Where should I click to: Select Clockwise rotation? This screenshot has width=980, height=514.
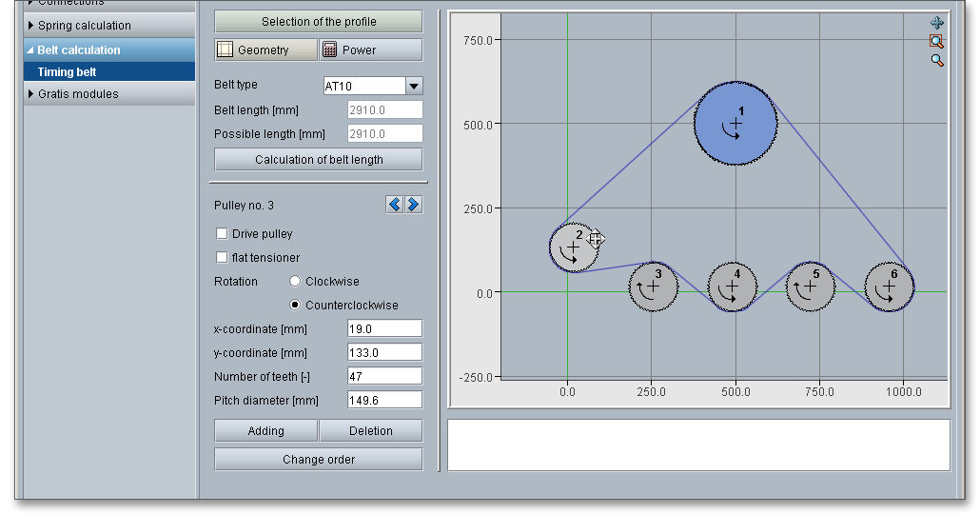295,281
